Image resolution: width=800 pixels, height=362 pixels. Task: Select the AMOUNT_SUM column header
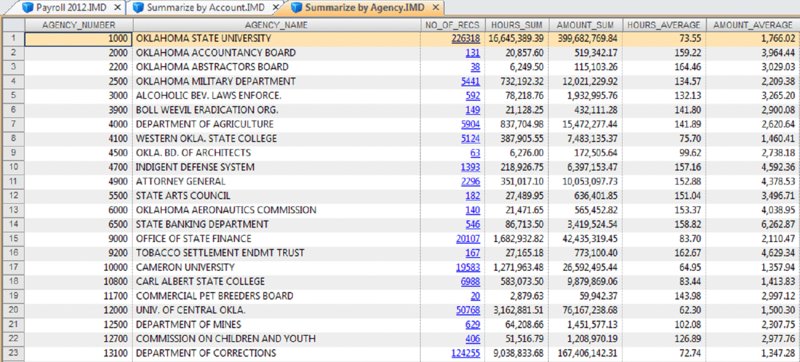(x=585, y=25)
